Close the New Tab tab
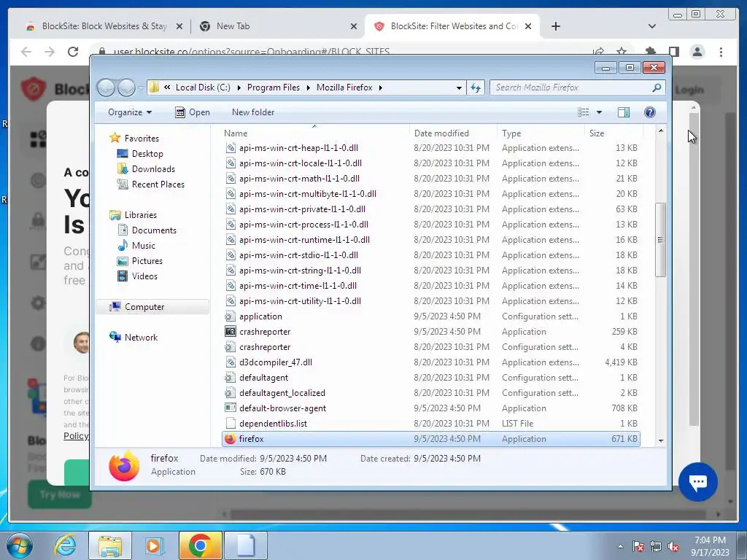Screen dimensions: 747x560 pos(354,27)
